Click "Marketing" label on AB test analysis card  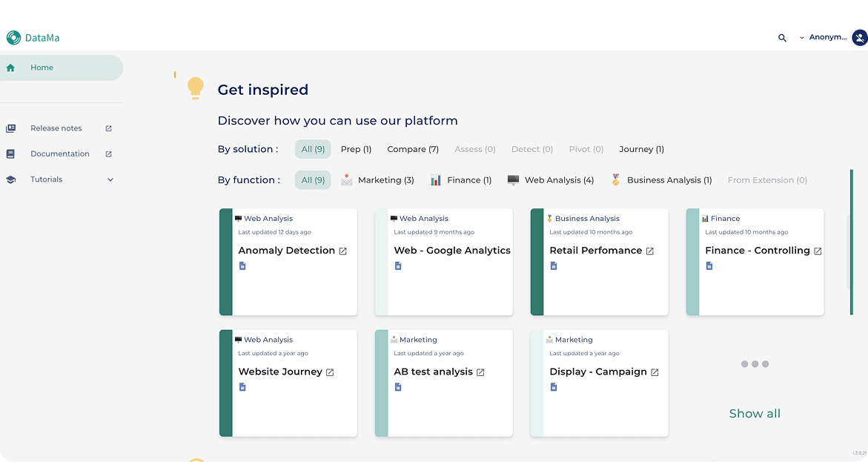[x=418, y=340]
